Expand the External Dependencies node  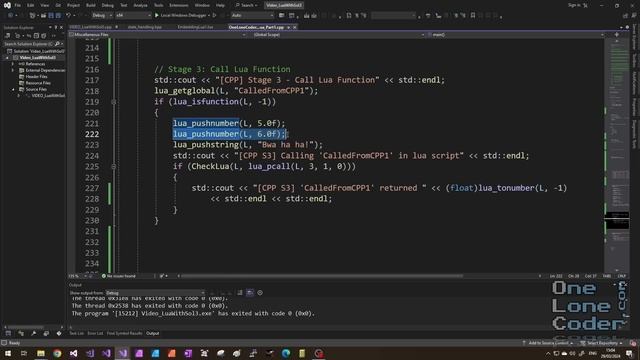point(13,70)
